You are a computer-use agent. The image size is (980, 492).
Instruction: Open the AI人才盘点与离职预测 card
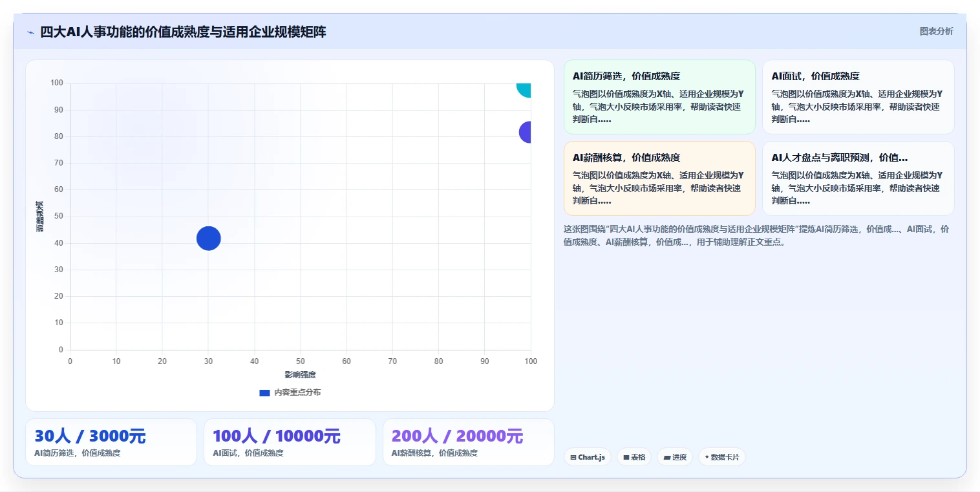click(858, 178)
